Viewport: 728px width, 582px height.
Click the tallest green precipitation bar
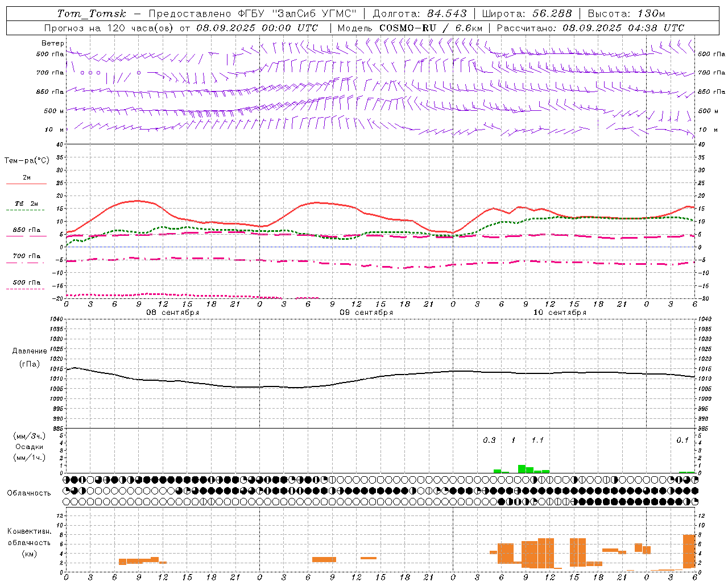click(x=522, y=469)
